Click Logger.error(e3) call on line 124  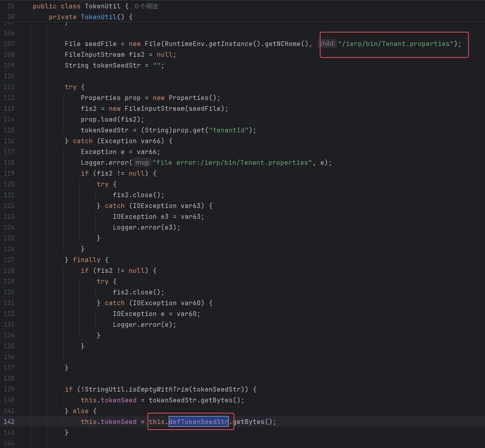(144, 227)
